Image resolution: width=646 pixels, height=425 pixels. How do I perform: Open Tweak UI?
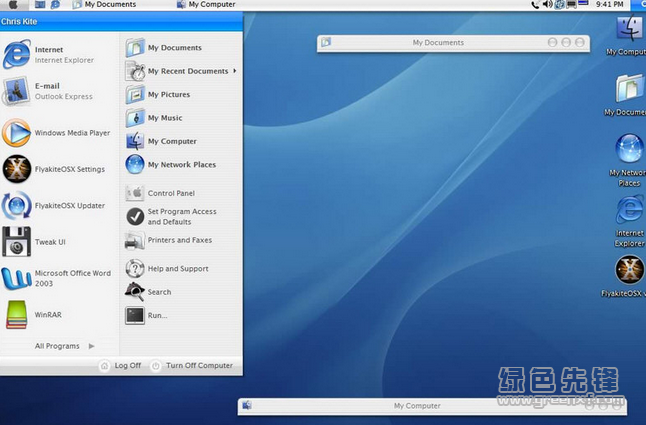34,242
